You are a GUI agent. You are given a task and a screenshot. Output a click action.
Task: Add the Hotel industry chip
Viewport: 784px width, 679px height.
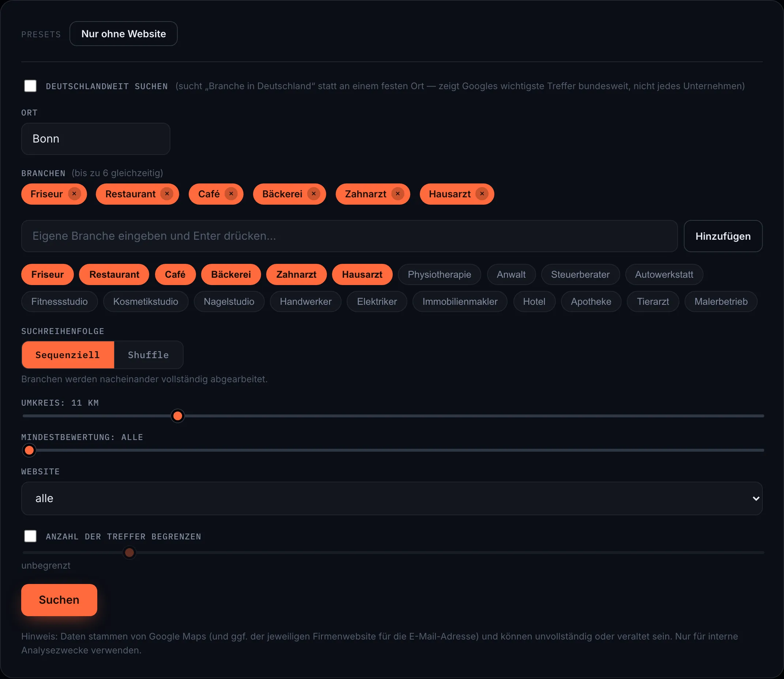534,301
